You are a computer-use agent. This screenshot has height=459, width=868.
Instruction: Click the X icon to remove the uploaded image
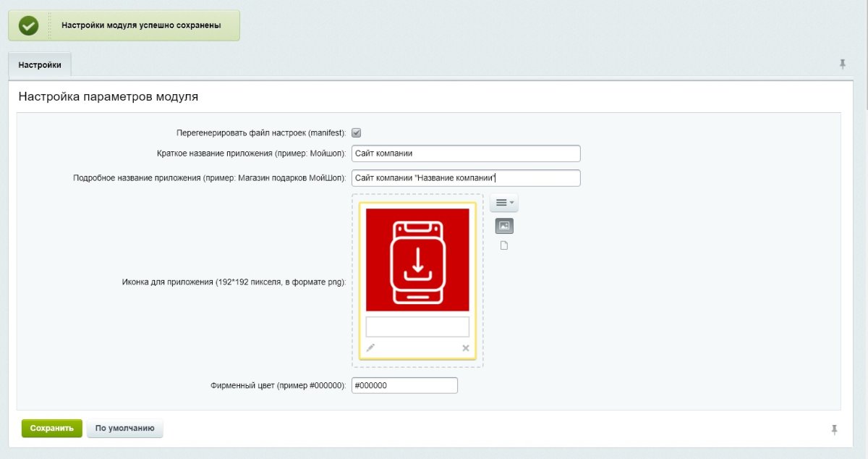point(465,348)
